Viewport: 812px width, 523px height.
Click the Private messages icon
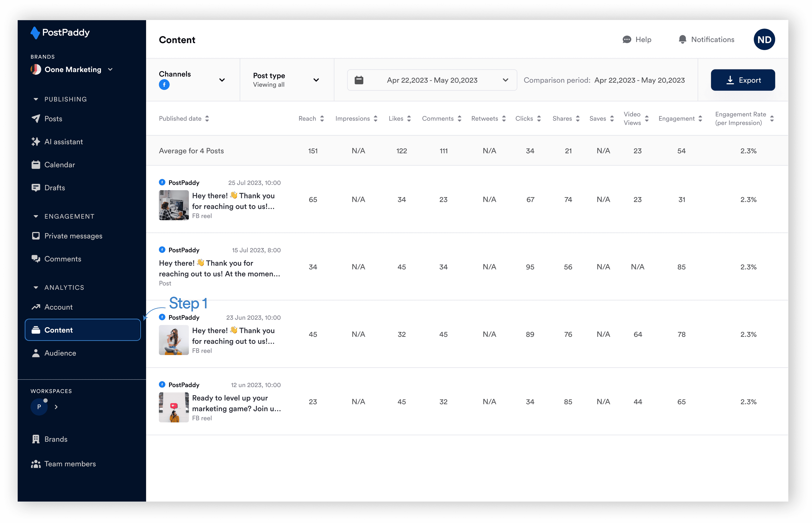coord(36,236)
